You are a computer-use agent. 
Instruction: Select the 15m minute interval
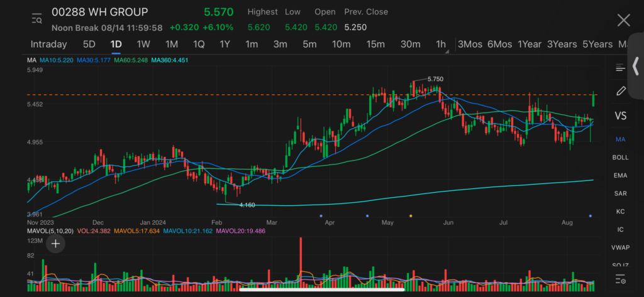[x=375, y=45]
